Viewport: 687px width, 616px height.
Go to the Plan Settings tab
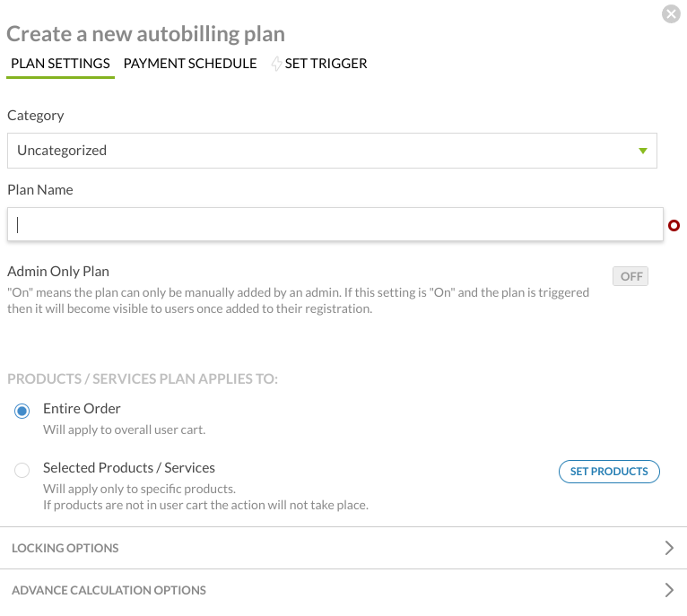click(60, 64)
